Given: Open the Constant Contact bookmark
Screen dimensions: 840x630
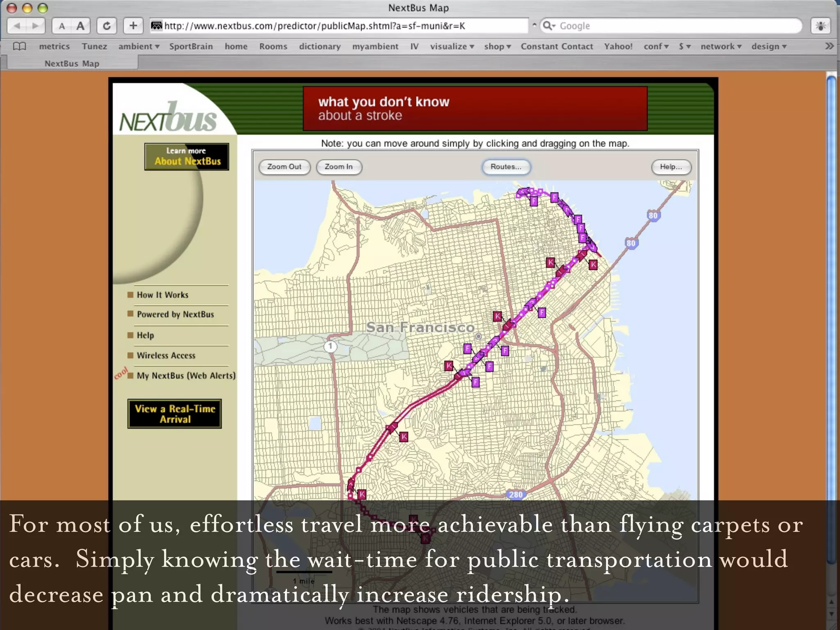Looking at the screenshot, I should (557, 46).
